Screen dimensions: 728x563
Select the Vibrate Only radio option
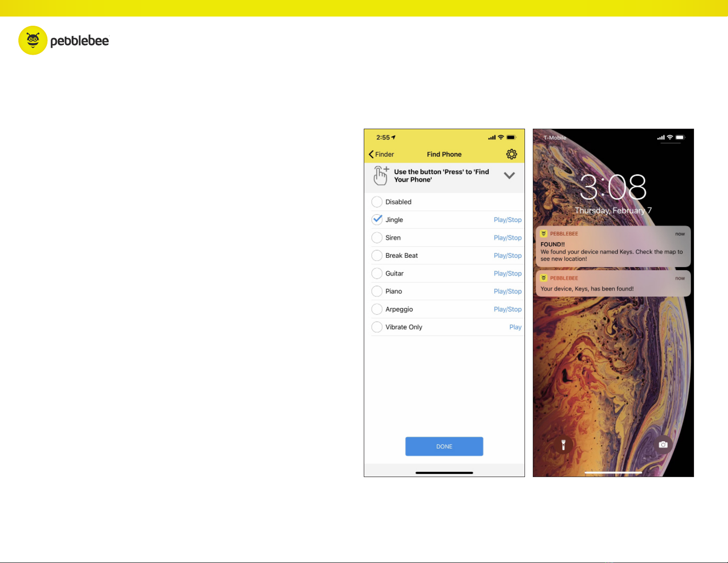(x=377, y=327)
